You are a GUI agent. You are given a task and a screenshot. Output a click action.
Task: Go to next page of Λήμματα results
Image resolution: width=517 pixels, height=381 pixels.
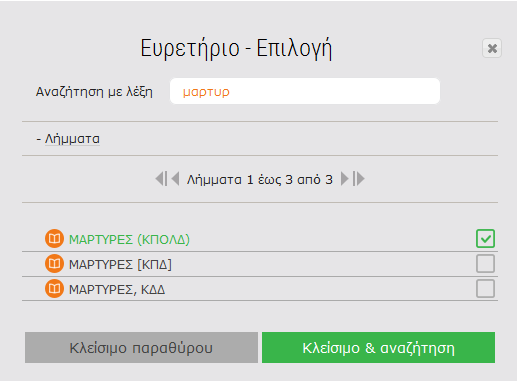click(345, 179)
